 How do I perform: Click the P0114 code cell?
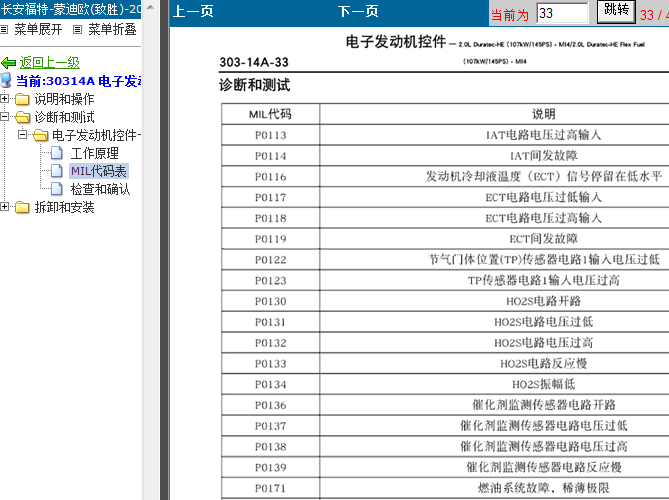click(270, 156)
